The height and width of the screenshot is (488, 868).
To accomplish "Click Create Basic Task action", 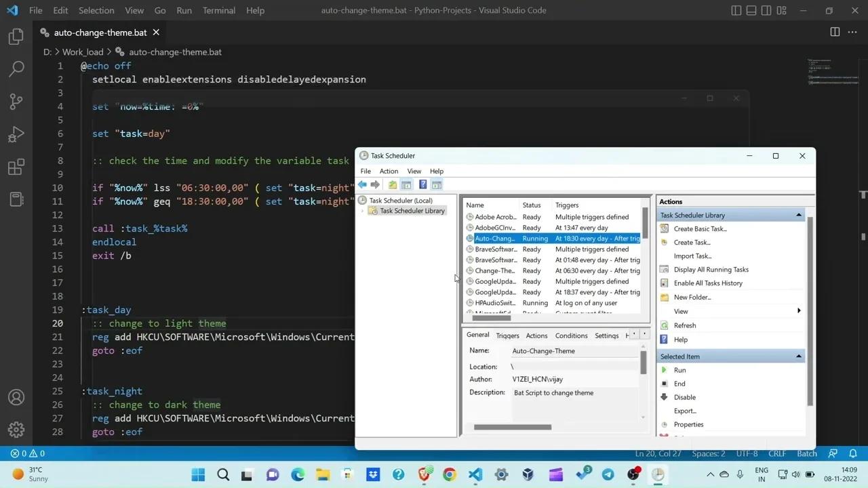I will (700, 229).
